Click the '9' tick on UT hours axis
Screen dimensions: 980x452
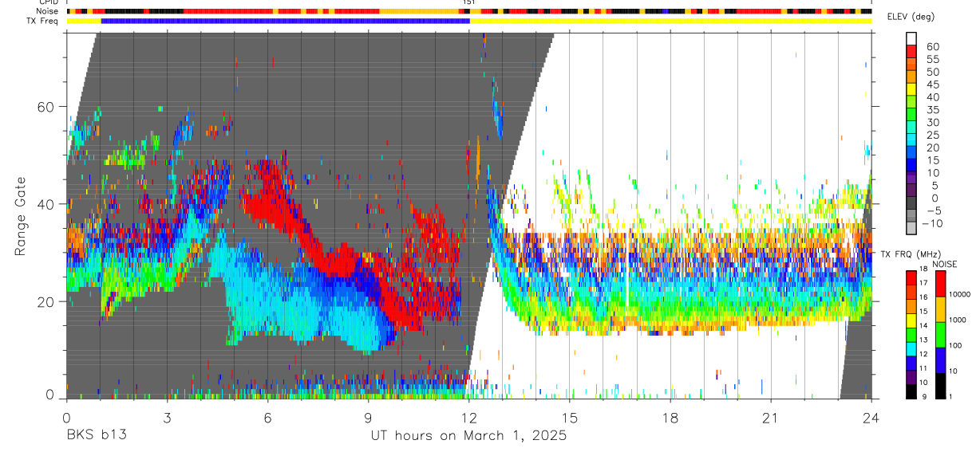368,418
